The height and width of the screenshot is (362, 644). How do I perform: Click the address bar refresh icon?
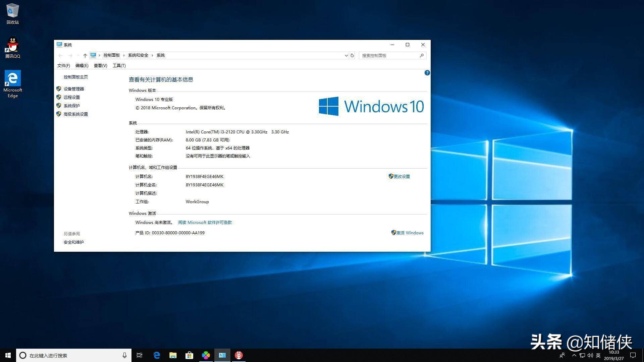click(x=352, y=56)
